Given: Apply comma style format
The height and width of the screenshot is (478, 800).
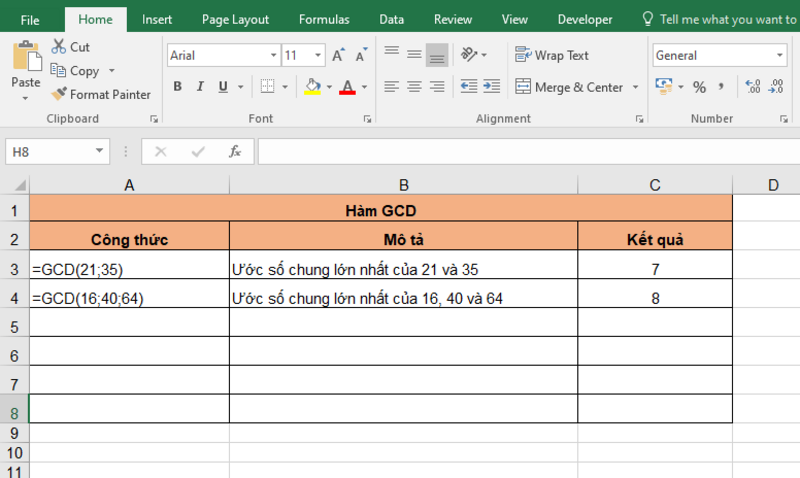Looking at the screenshot, I should (721, 86).
